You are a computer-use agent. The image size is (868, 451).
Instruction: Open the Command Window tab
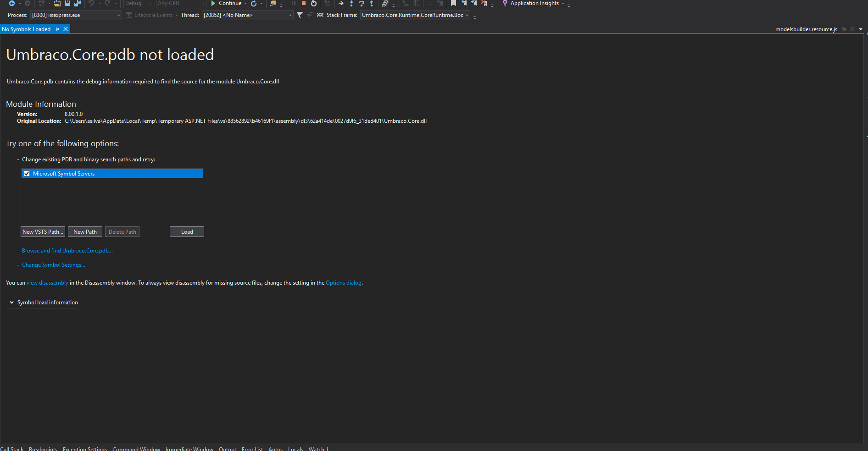tap(136, 449)
